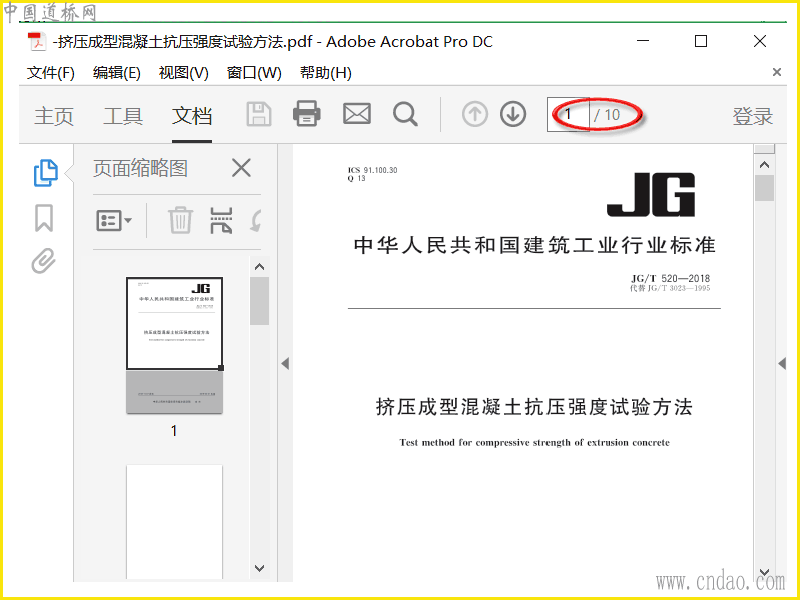Click the document vertical scrollbar handle

tap(764, 188)
